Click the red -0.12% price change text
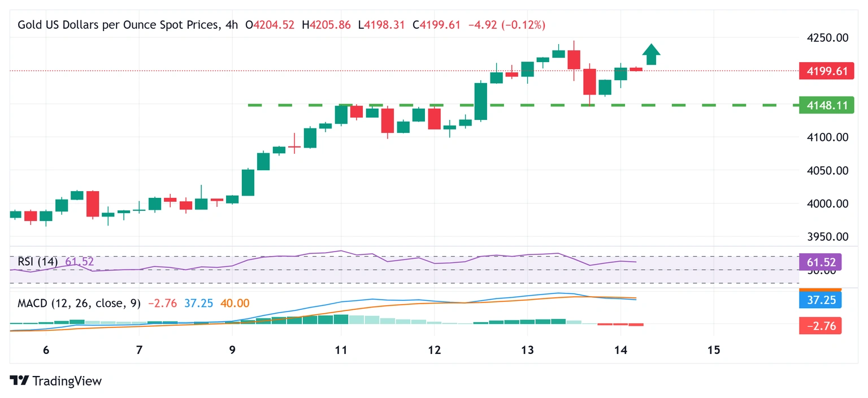The width and height of the screenshot is (868, 398). pyautogui.click(x=524, y=25)
